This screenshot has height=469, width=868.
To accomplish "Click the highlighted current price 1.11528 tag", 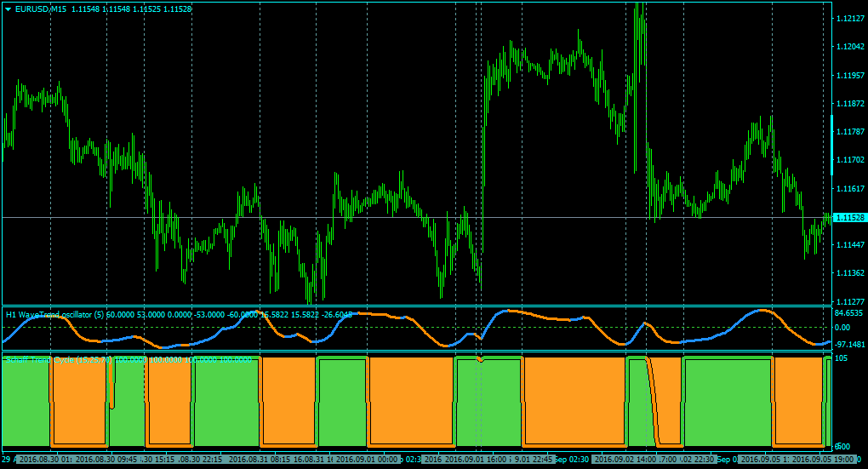I will [848, 218].
